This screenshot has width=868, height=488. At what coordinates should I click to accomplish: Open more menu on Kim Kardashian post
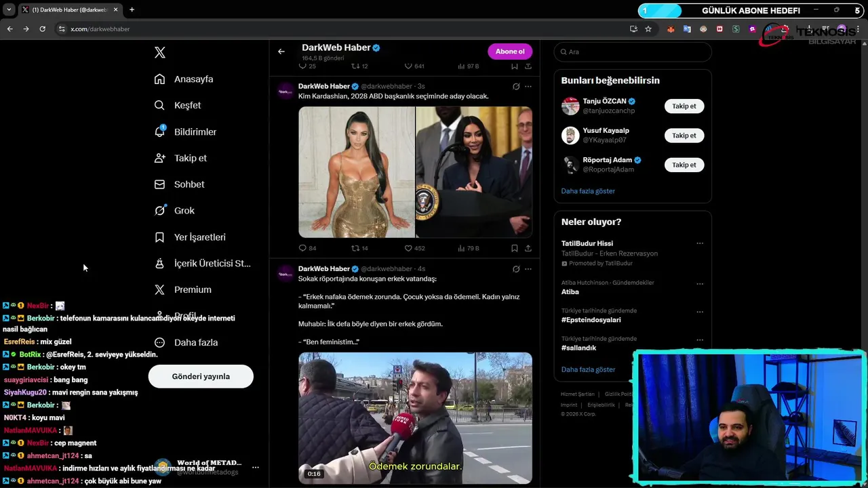(528, 87)
